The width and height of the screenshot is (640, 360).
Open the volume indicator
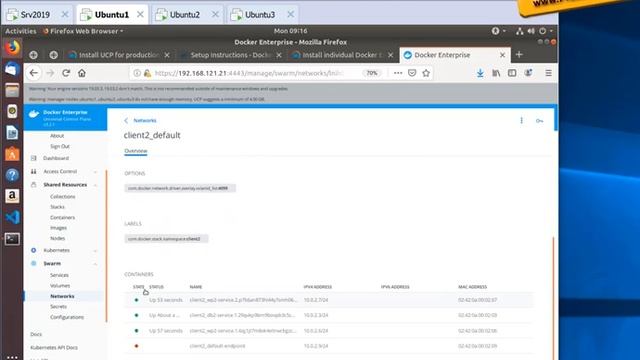point(531,31)
